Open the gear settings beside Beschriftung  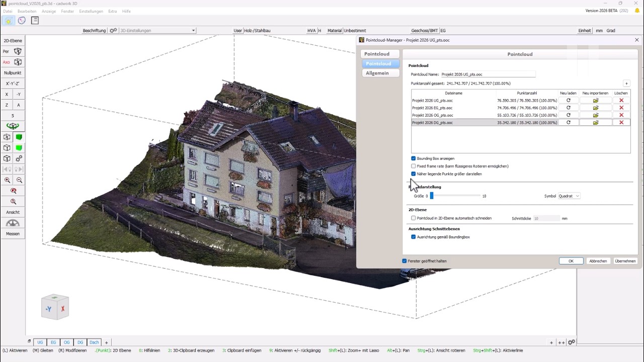[x=113, y=31]
